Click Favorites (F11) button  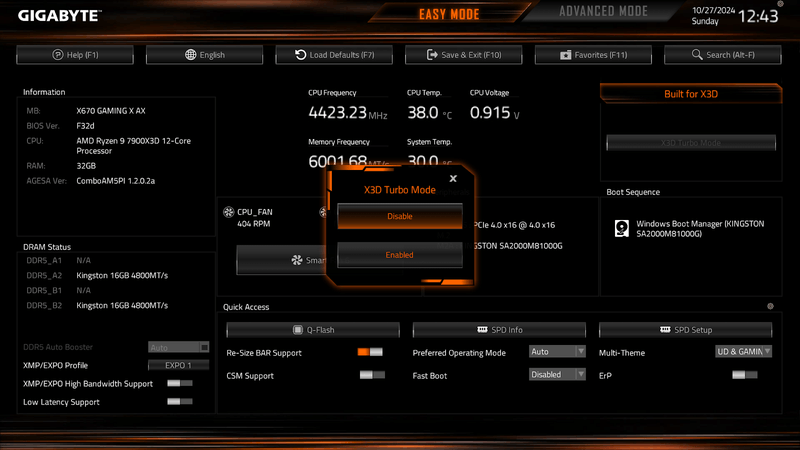pos(593,55)
